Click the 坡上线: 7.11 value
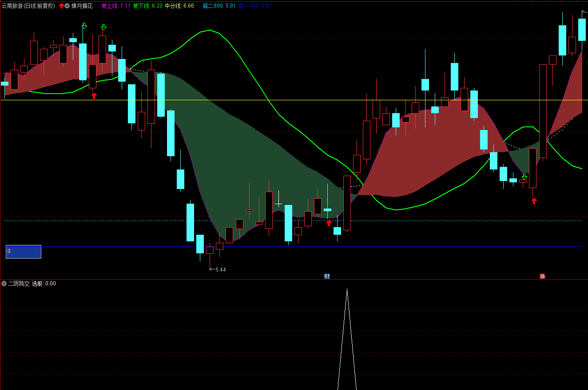The image size is (588, 390). (116, 6)
